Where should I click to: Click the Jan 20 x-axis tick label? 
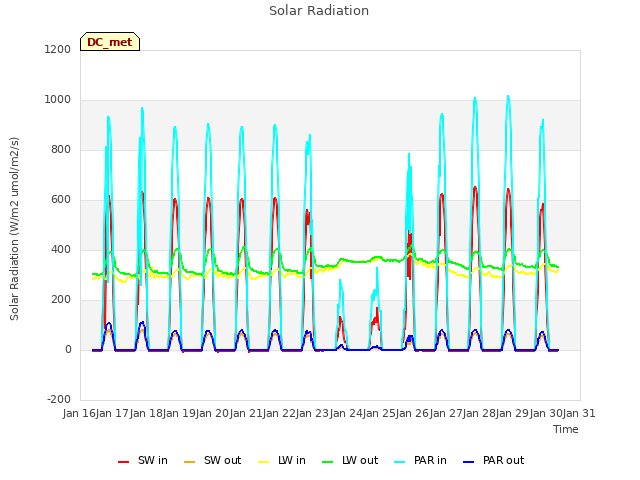coord(212,413)
